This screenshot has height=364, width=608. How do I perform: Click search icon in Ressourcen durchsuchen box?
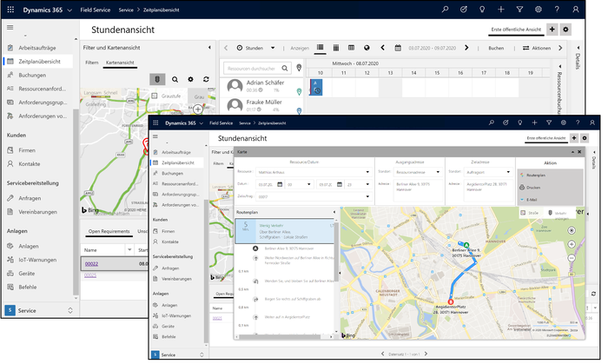(x=285, y=69)
